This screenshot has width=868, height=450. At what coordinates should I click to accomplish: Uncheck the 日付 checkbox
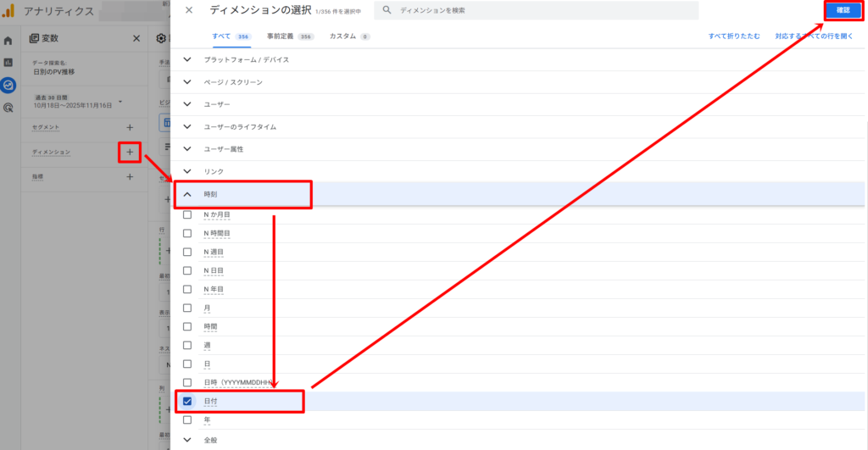[x=187, y=402]
